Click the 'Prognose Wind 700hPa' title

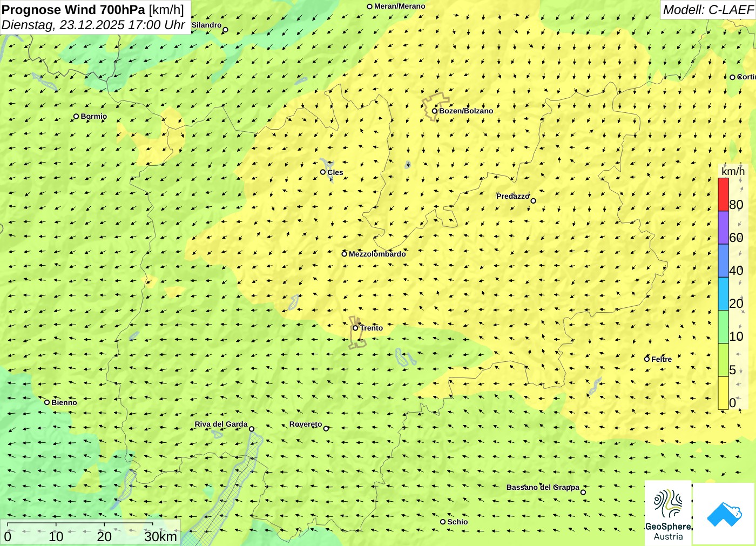[73, 10]
